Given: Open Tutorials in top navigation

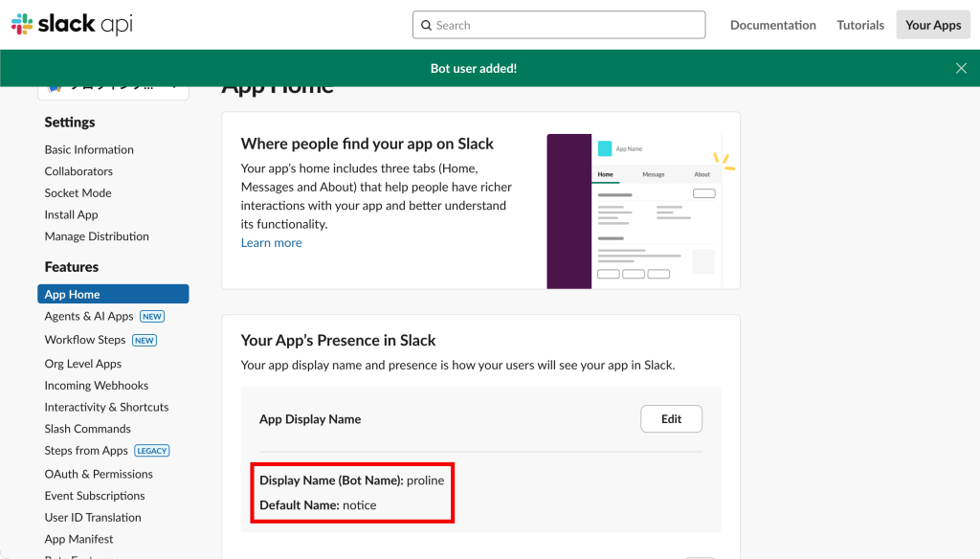Looking at the screenshot, I should pos(860,25).
